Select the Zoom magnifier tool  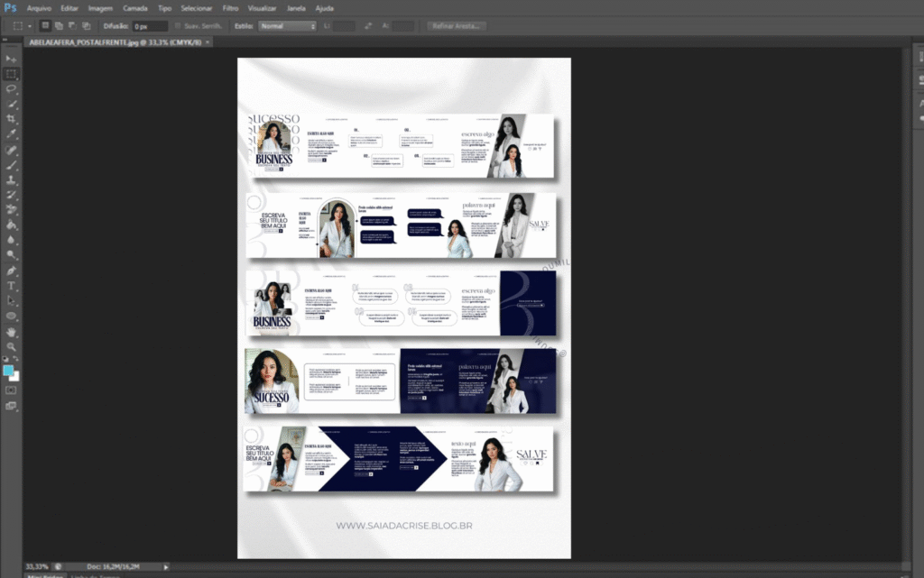(x=12, y=346)
